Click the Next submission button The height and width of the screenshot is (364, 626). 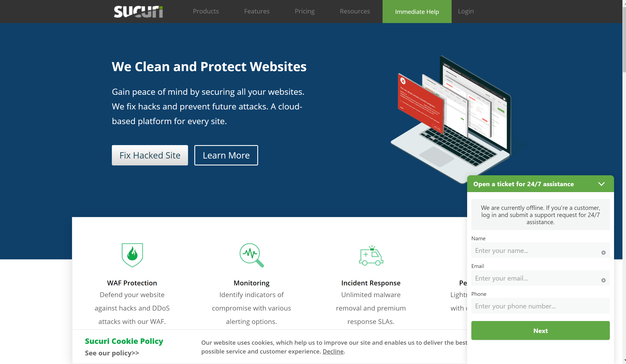tap(541, 331)
